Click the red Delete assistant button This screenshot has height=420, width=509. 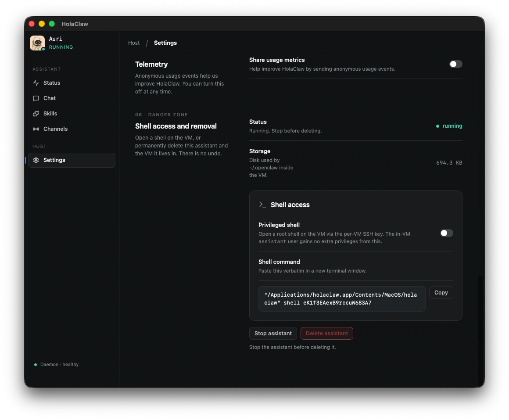[326, 334]
